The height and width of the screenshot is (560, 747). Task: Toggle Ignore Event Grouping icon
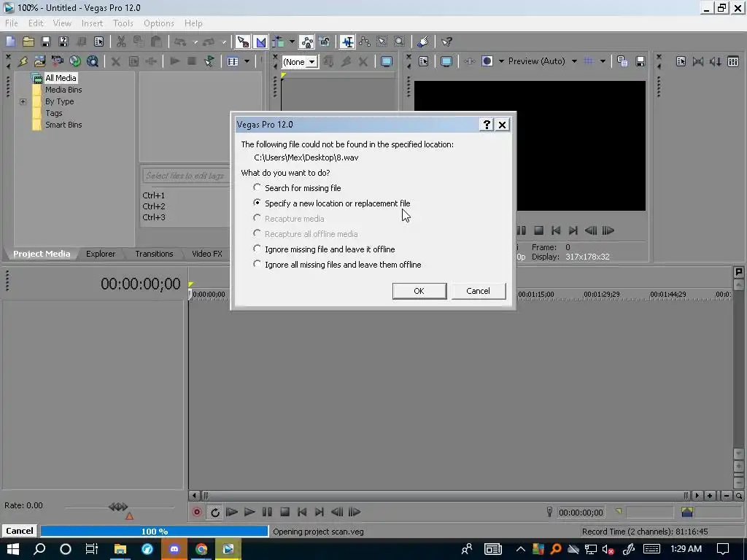tap(325, 42)
